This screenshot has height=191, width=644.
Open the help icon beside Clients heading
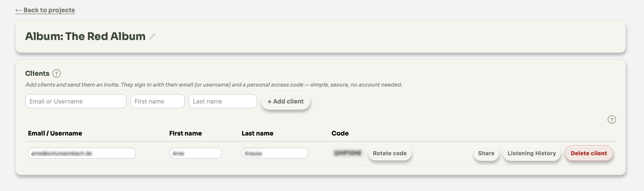(57, 73)
